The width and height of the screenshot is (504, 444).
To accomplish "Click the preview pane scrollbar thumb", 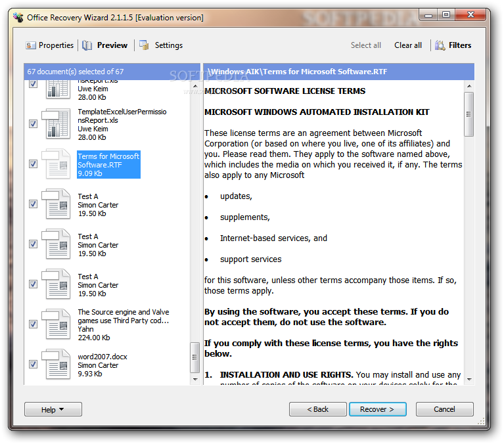I will pyautogui.click(x=469, y=114).
